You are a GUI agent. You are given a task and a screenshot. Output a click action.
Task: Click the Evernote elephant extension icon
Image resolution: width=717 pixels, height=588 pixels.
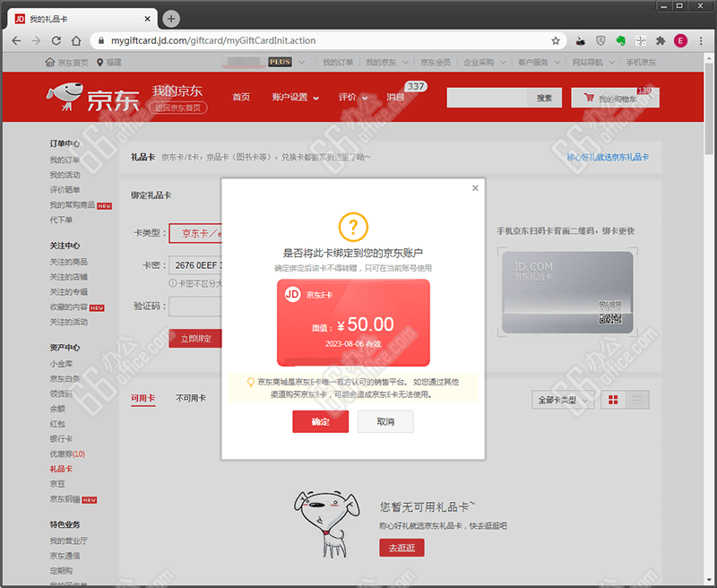pyautogui.click(x=620, y=40)
